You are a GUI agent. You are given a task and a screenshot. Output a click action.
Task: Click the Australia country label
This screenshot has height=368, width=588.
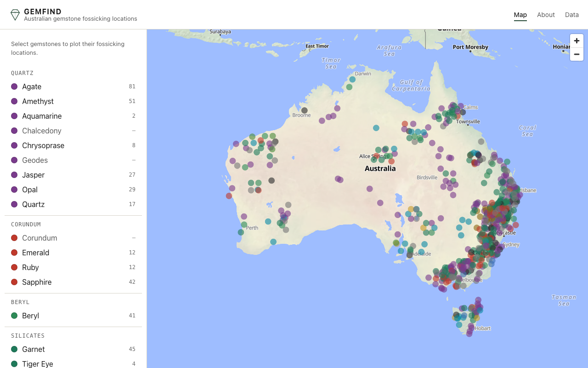[x=380, y=168]
